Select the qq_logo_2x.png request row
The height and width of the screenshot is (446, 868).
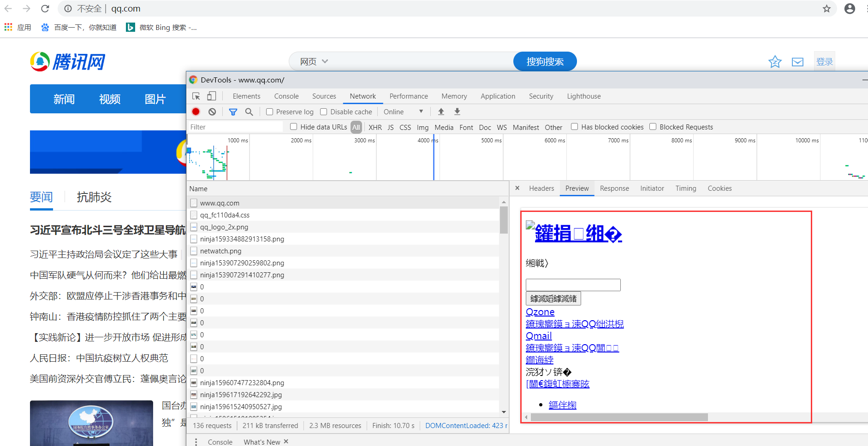tap(344, 227)
